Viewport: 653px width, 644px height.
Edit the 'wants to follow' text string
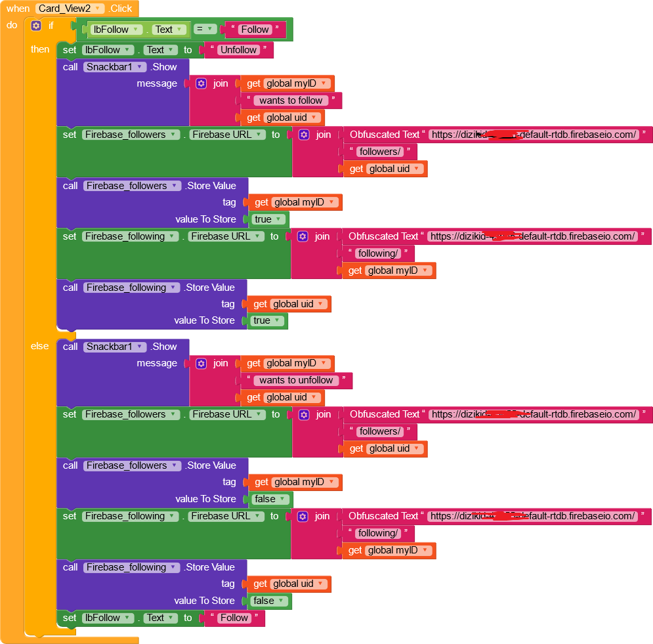click(291, 100)
